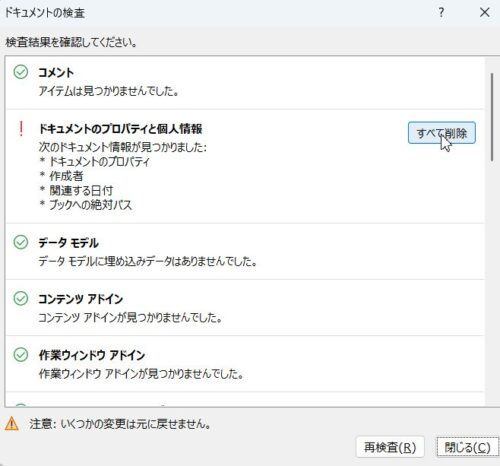Select the コメント heading text
Viewport: 500px width, 466px height.
click(56, 72)
